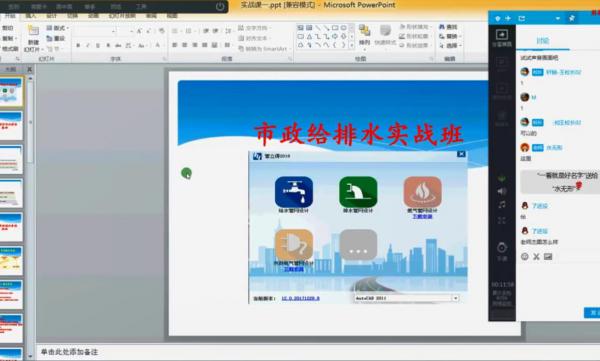Expand the shapes gallery more arrow
Screen dimensions: 600x361
[x=352, y=45]
